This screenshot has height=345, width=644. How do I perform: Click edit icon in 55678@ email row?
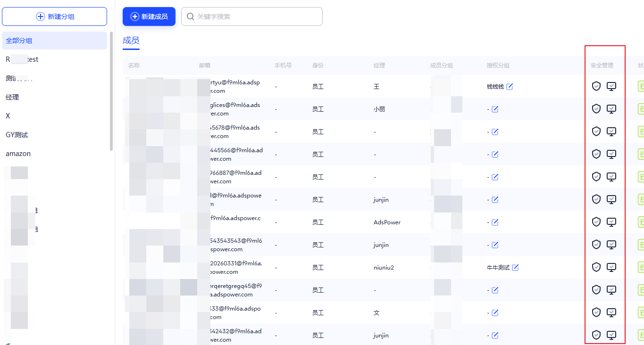(x=495, y=131)
